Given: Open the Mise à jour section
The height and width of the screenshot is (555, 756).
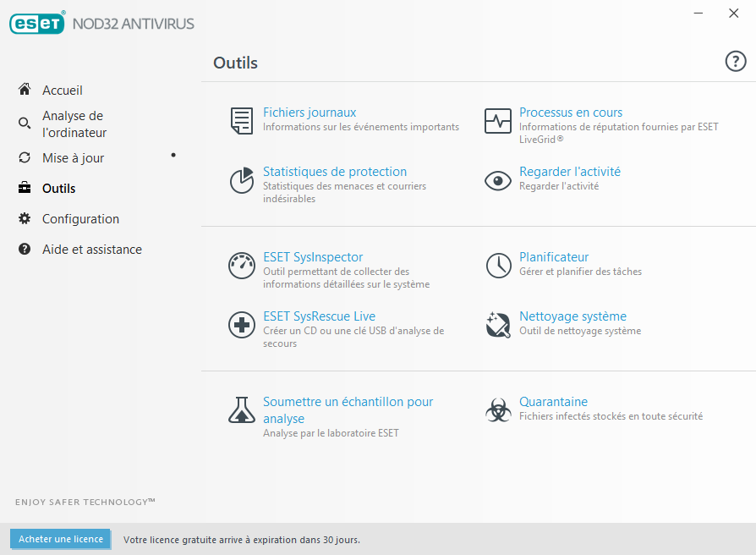Looking at the screenshot, I should [73, 158].
